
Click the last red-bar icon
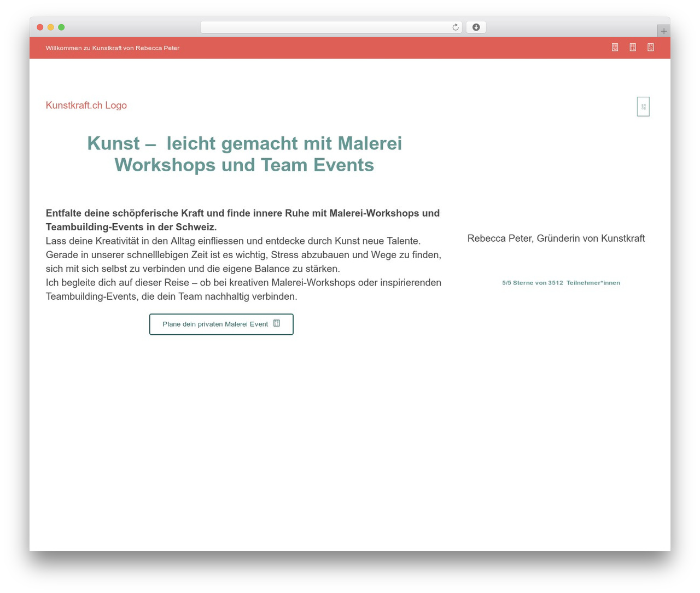[x=651, y=48]
